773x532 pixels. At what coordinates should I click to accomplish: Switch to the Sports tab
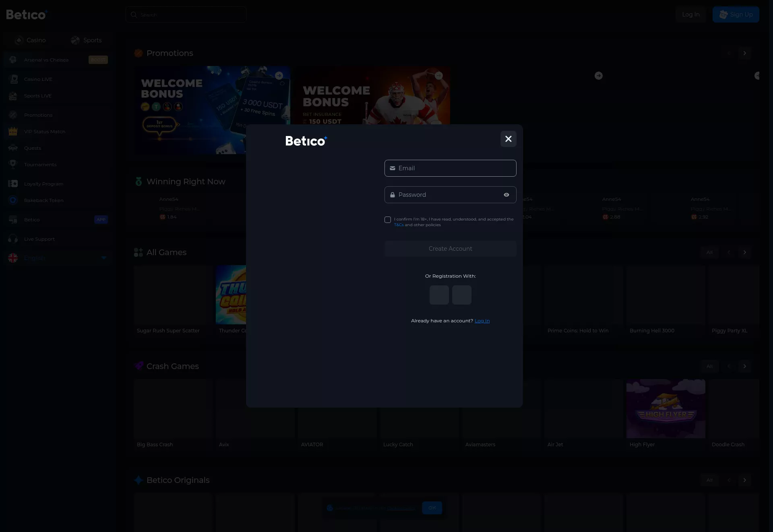(x=86, y=40)
